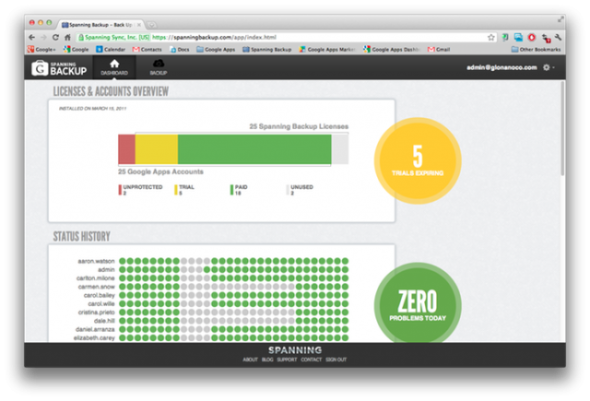The height and width of the screenshot is (401, 590).
Task: Reload the page with refresh icon
Action: pyautogui.click(x=56, y=37)
